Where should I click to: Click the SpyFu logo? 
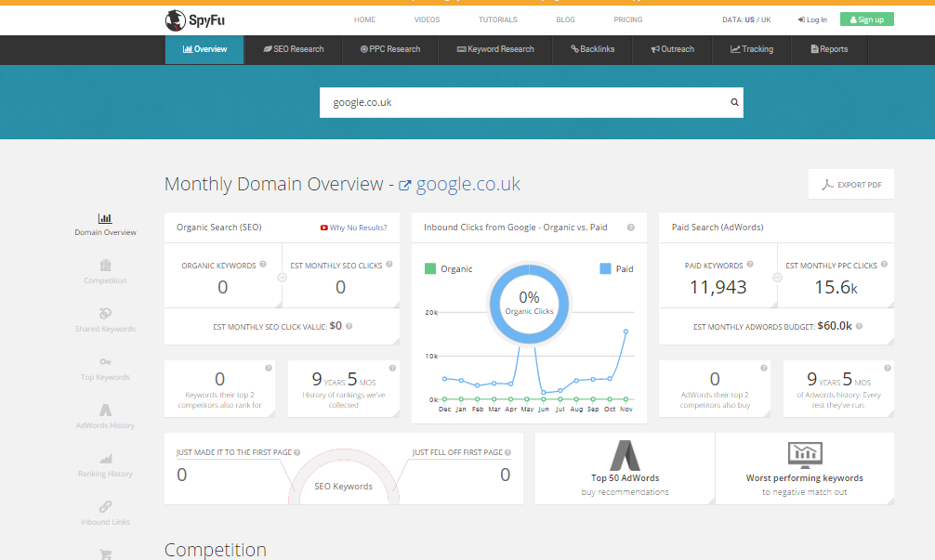point(195,20)
